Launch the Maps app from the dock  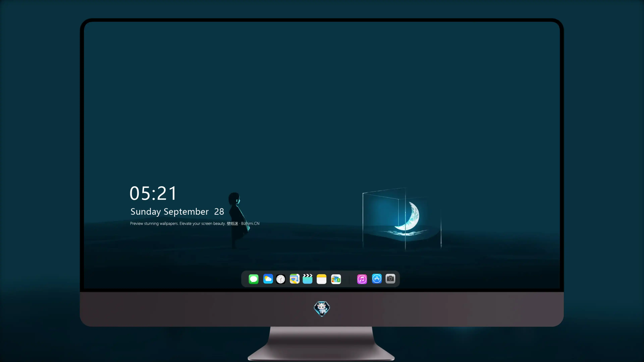click(x=294, y=279)
